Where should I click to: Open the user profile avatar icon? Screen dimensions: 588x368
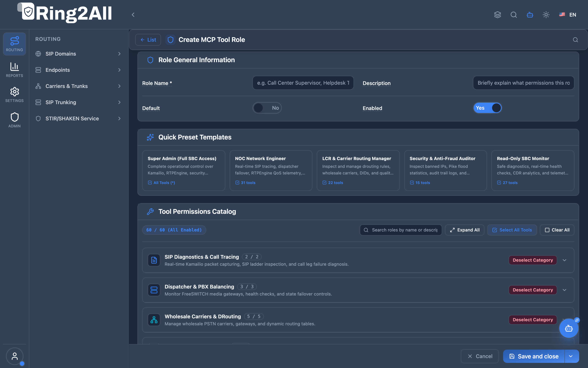[15, 356]
